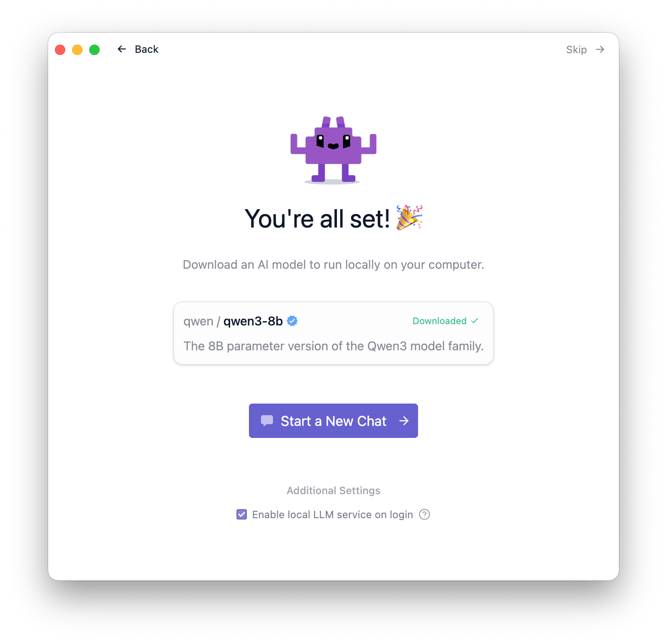Click the Enable local LLM service label
The width and height of the screenshot is (667, 644).
point(333,514)
